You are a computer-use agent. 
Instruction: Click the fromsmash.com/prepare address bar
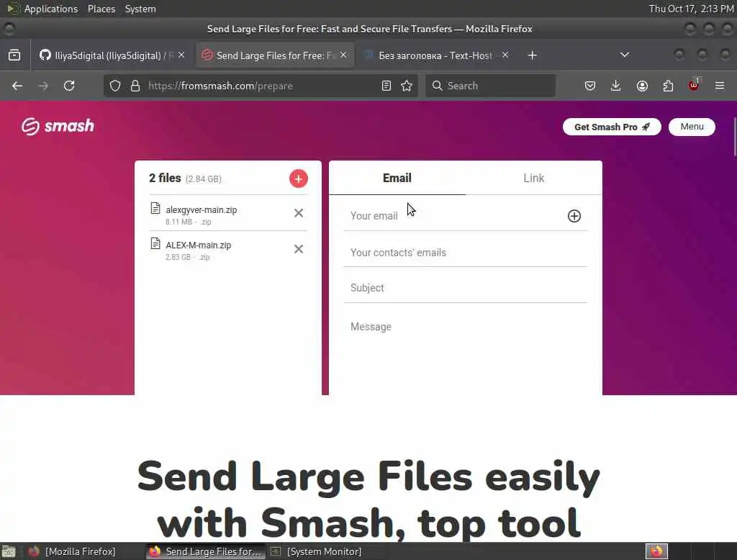pos(261,86)
